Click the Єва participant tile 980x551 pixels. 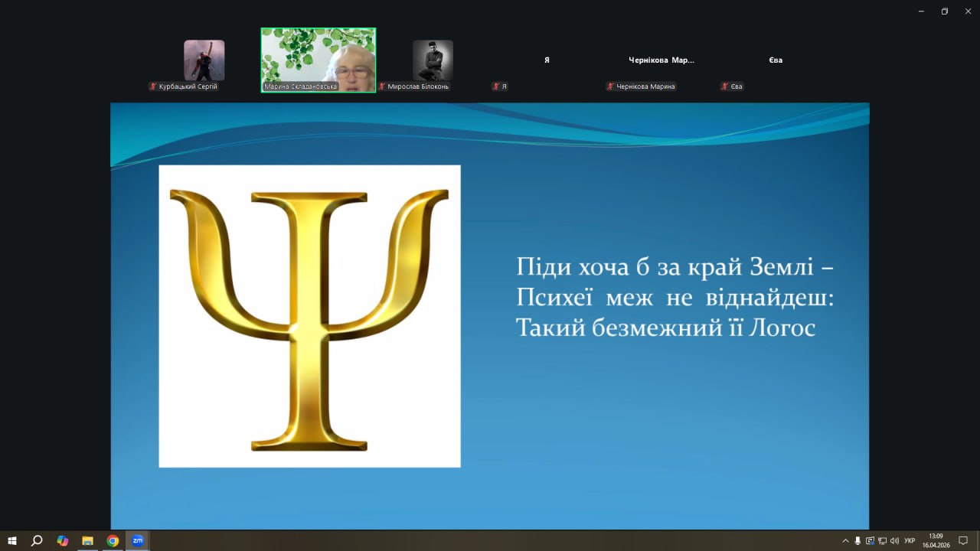[x=776, y=60]
